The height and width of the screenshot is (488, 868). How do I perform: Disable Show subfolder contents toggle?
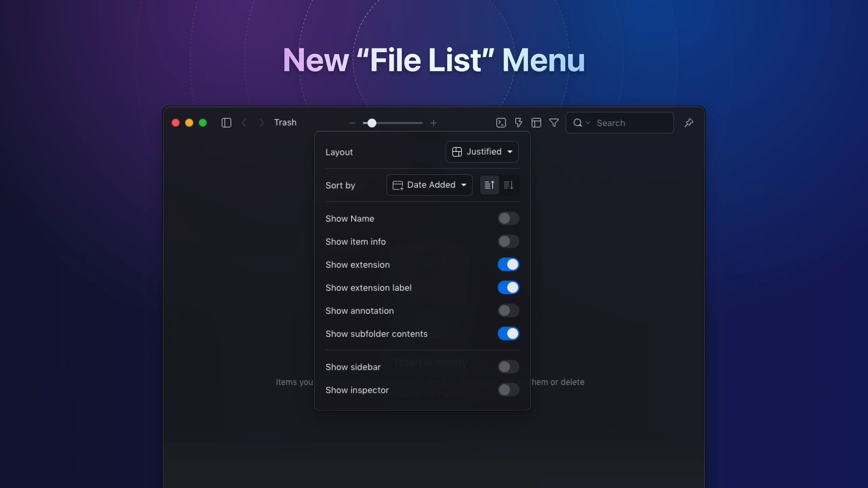(x=508, y=334)
